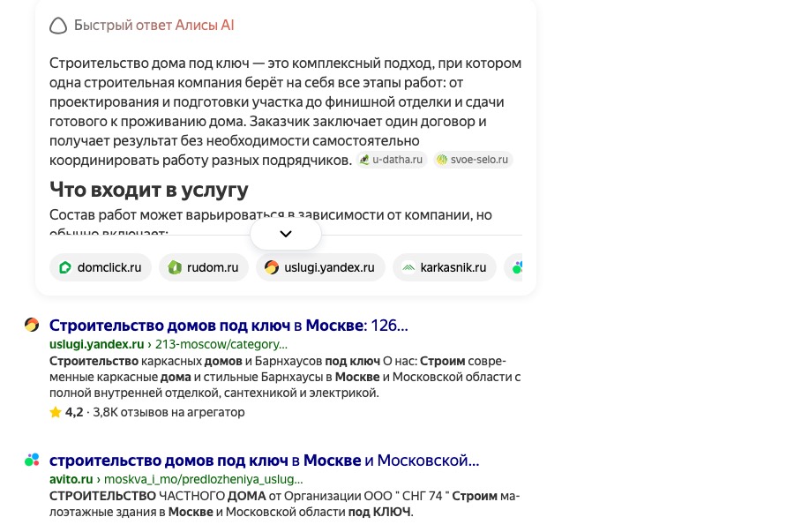
Task: Click the 'Что входит в услугу' heading
Action: click(x=149, y=190)
